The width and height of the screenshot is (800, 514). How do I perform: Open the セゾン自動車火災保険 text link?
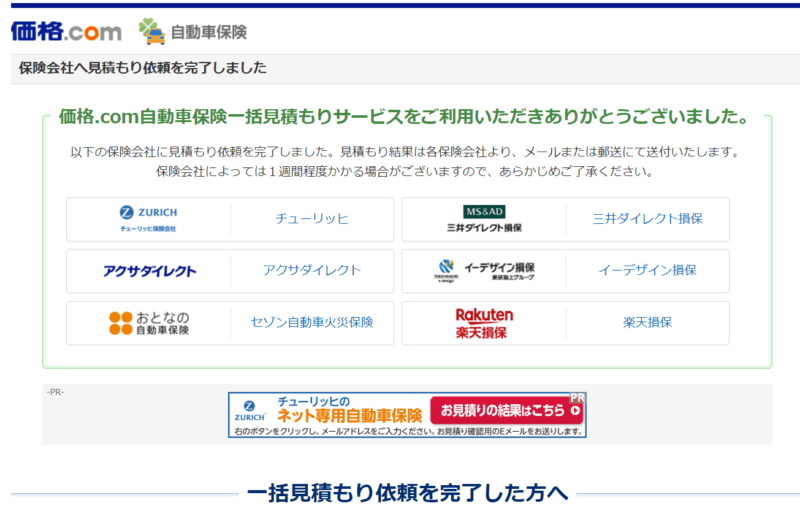point(312,323)
